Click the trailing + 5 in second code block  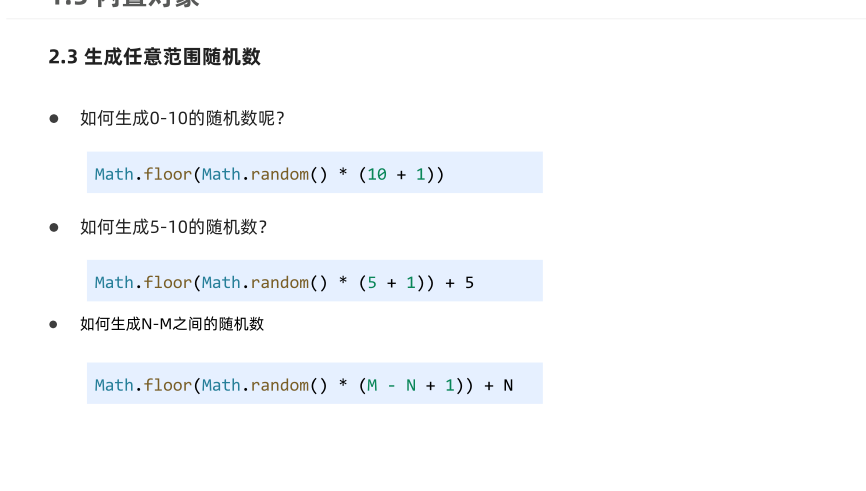point(460,283)
